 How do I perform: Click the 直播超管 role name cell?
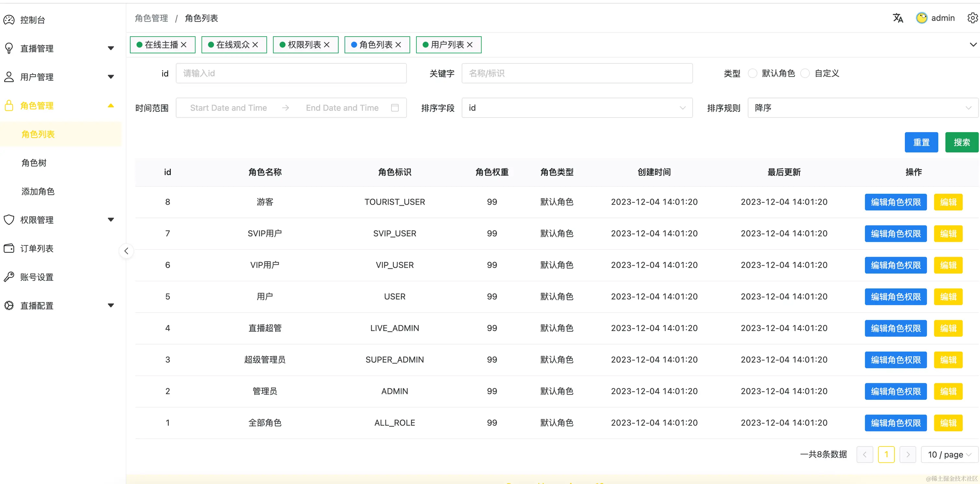[x=265, y=328]
